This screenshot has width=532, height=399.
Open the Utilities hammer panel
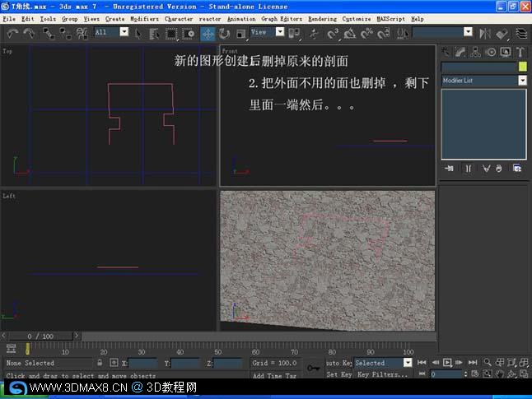tap(520, 52)
